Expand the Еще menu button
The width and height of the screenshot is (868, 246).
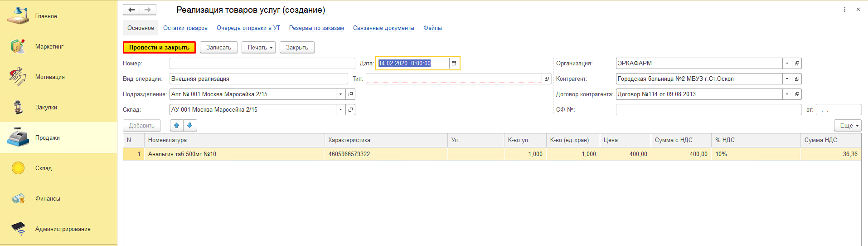point(847,126)
